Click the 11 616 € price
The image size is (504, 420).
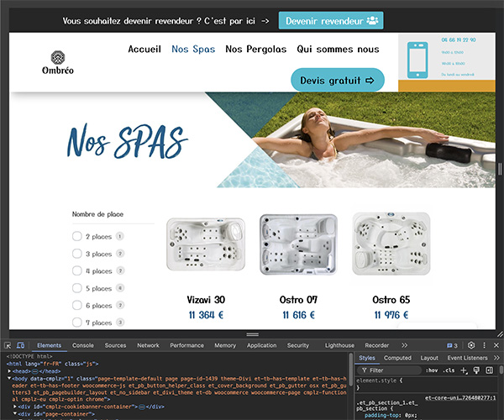pyautogui.click(x=298, y=315)
